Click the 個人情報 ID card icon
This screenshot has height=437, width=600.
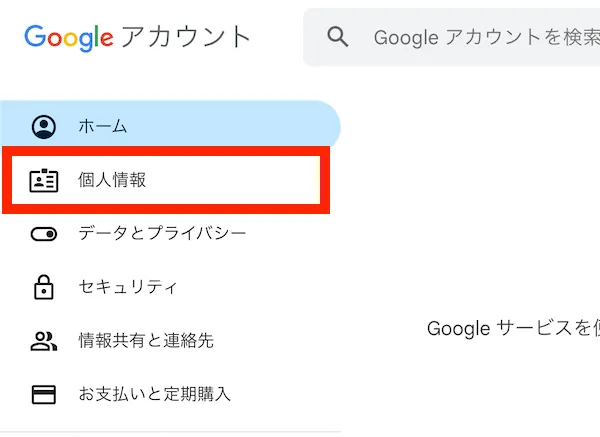coord(44,181)
